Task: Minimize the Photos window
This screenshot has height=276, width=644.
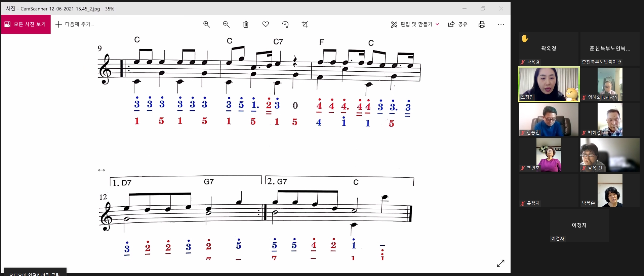Action: (x=465, y=8)
